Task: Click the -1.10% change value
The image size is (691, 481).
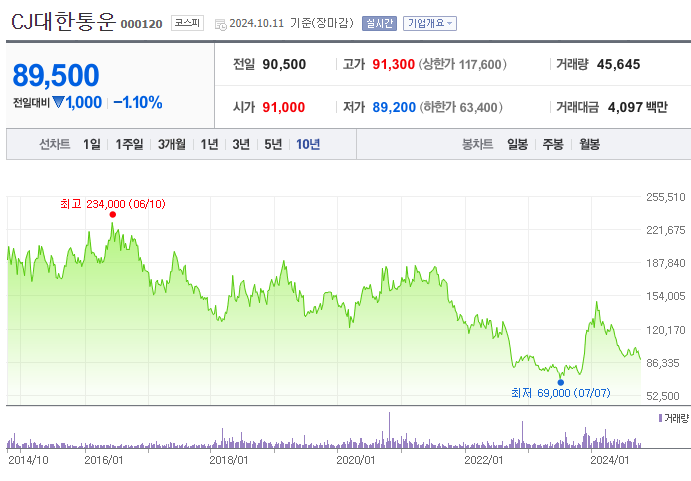Action: 138,102
